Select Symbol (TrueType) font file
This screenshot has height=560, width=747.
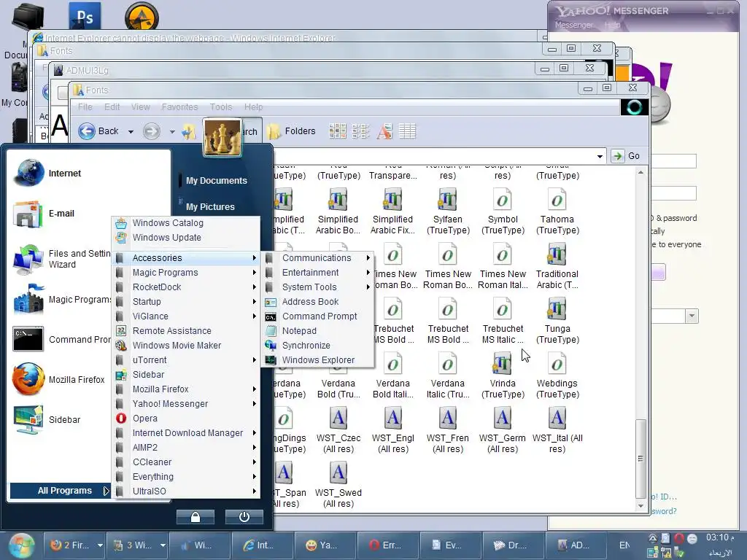503,211
